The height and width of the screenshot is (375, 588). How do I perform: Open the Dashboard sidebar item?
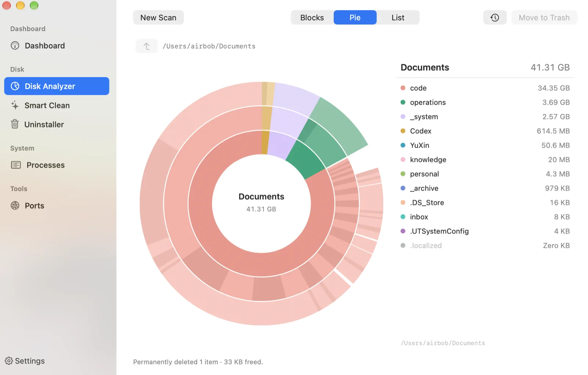(x=57, y=46)
